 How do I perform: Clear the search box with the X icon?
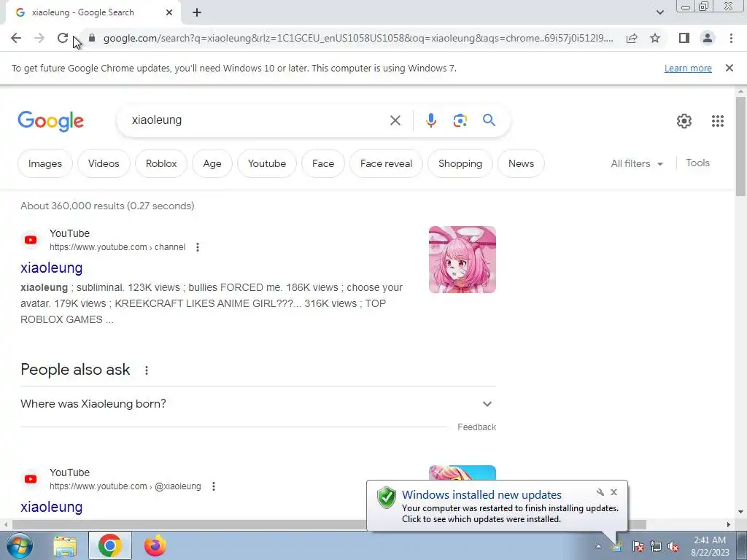(395, 120)
